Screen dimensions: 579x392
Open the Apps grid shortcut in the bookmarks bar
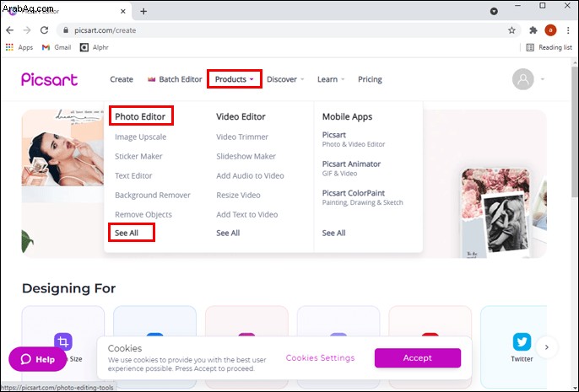point(19,47)
